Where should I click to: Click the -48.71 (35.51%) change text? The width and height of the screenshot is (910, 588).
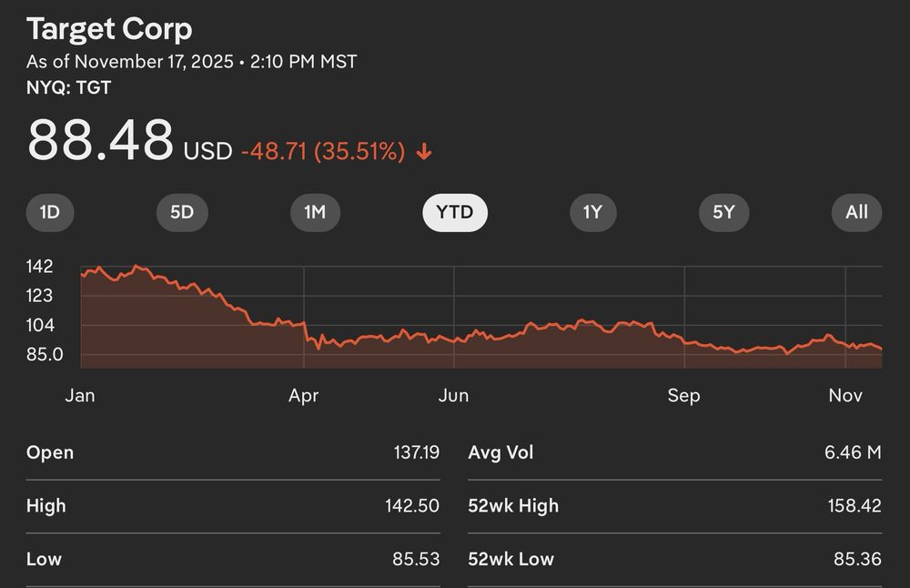point(323,152)
